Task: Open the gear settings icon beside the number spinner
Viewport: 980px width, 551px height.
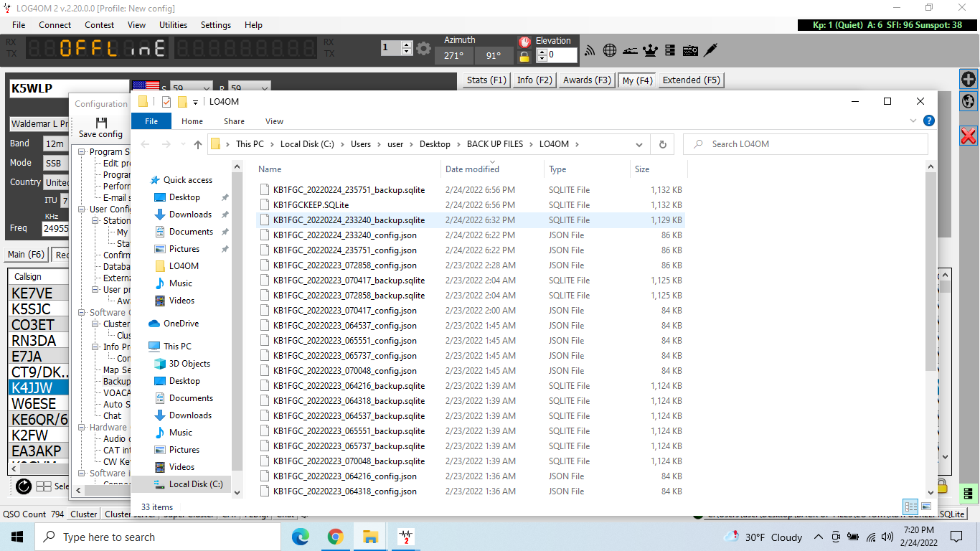Action: (424, 49)
